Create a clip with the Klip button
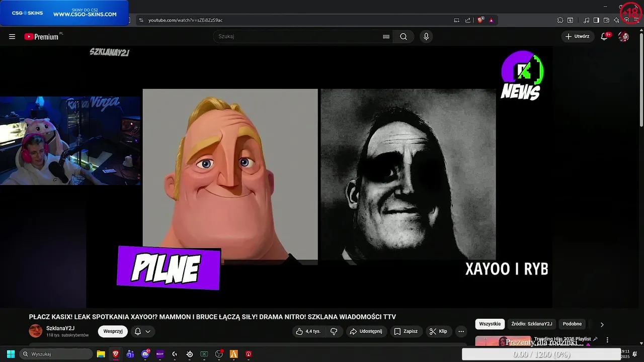The image size is (644, 362). pyautogui.click(x=438, y=331)
